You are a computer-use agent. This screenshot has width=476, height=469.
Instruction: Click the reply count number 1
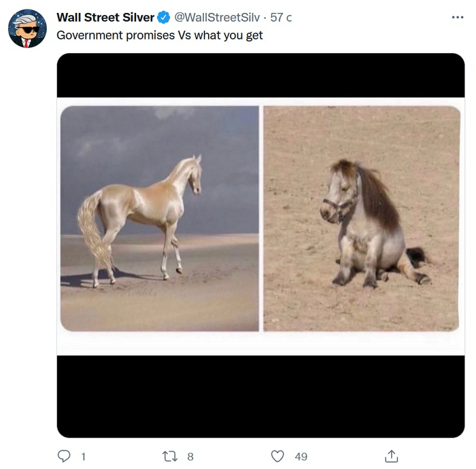point(83,457)
